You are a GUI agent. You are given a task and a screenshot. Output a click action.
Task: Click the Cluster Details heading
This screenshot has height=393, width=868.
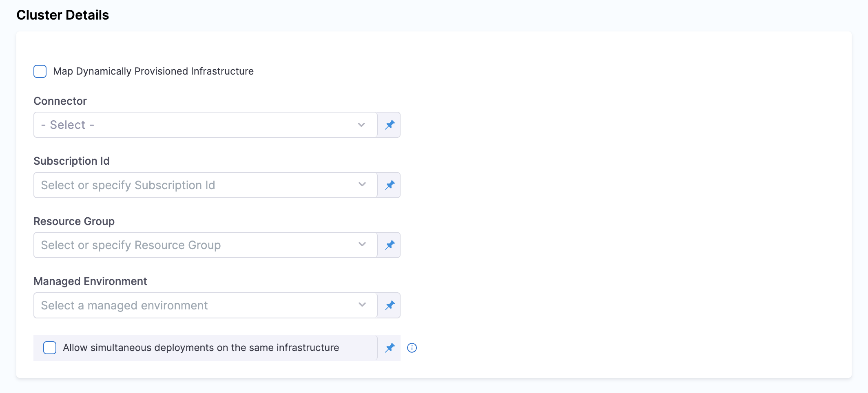pyautogui.click(x=63, y=15)
